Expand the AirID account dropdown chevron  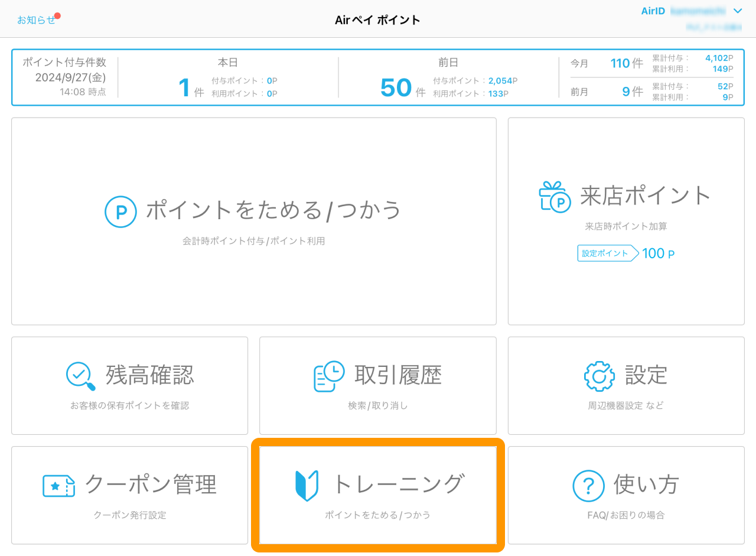pyautogui.click(x=737, y=11)
